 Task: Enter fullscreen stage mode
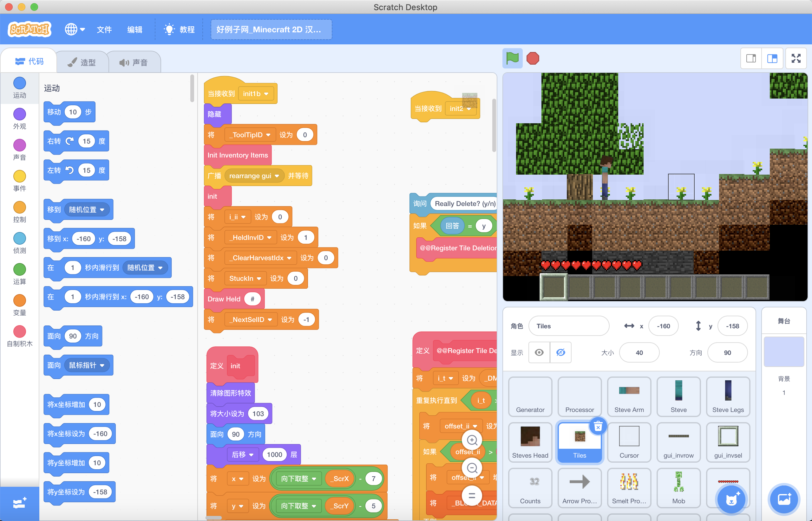(796, 59)
